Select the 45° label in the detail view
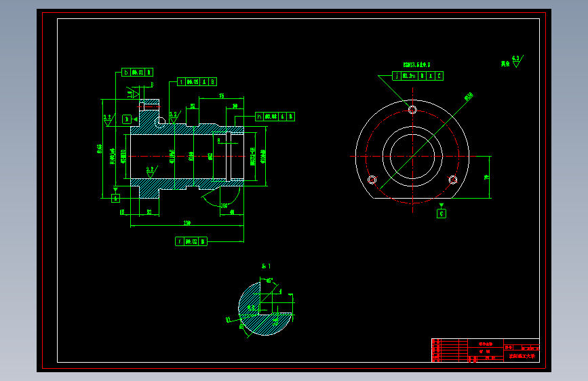 click(x=269, y=281)
